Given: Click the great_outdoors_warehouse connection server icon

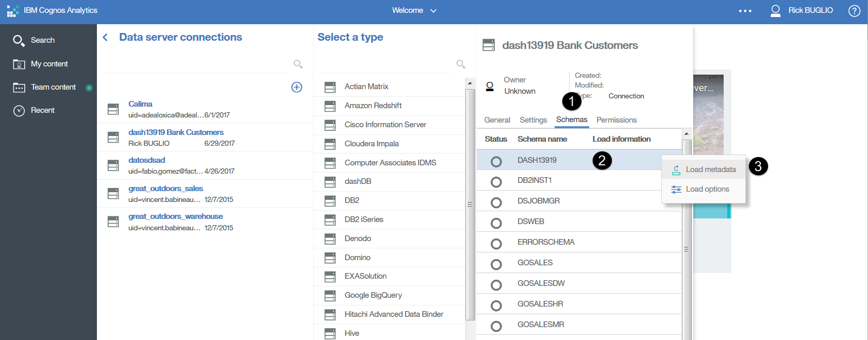Looking at the screenshot, I should pos(113,222).
